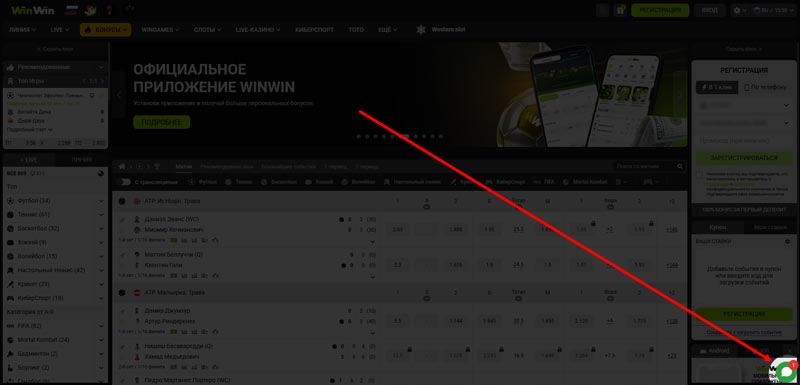Click the ЗАРЕГИСТРИРОВАТЬСЯ button

[x=744, y=158]
